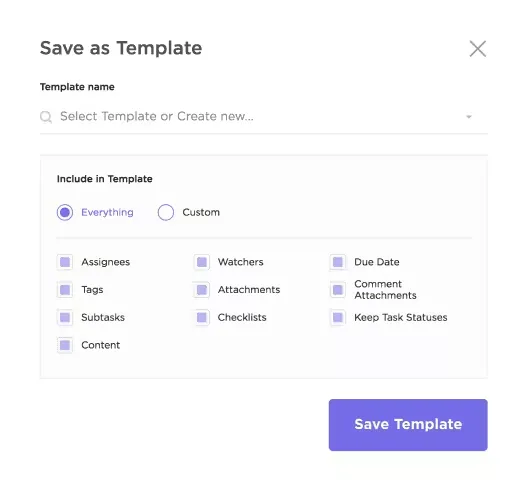Choose the Custom radio option
The width and height of the screenshot is (528, 491).
pyautogui.click(x=166, y=212)
